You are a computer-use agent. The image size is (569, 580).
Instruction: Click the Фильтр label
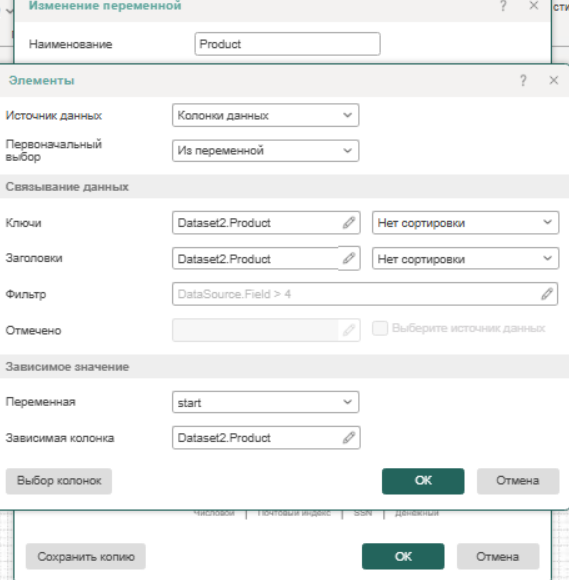point(26,294)
